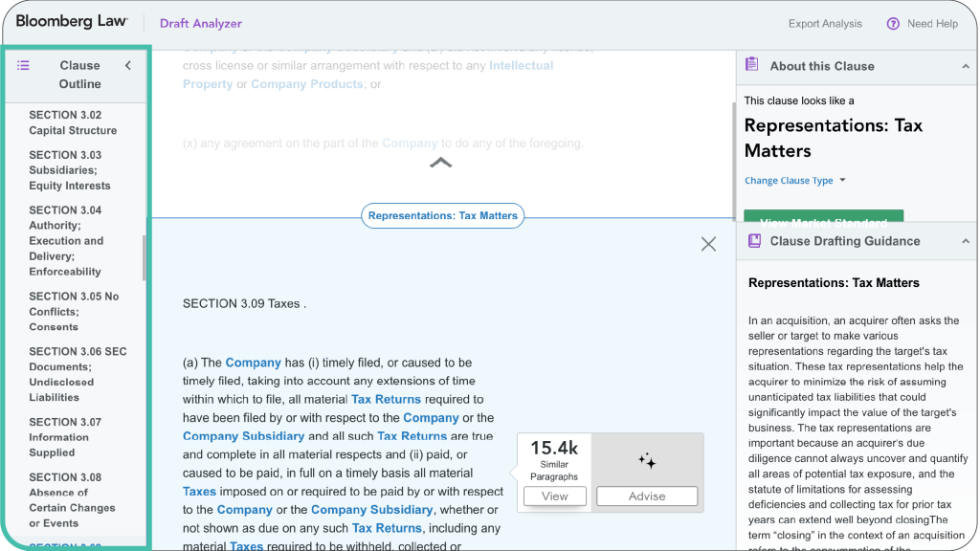Select the Draft Analyzer tab
The height and width of the screenshot is (551, 980).
coord(201,22)
